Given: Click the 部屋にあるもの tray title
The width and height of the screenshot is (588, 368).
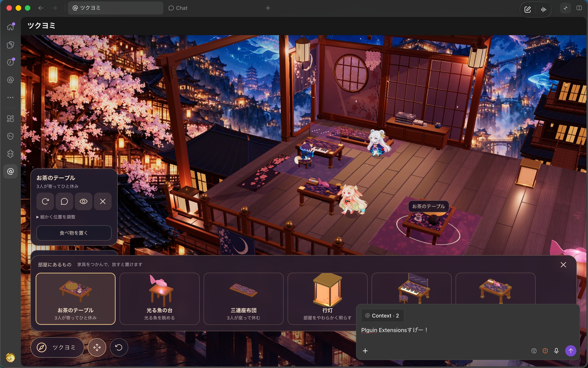Looking at the screenshot, I should (x=55, y=265).
